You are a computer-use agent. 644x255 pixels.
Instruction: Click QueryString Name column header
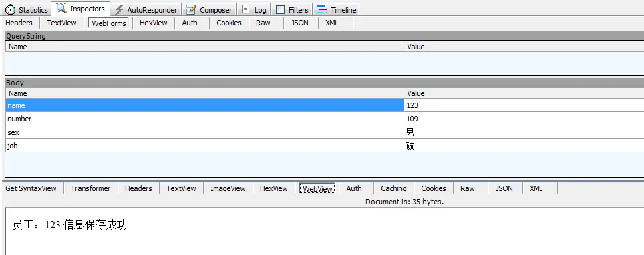(205, 47)
